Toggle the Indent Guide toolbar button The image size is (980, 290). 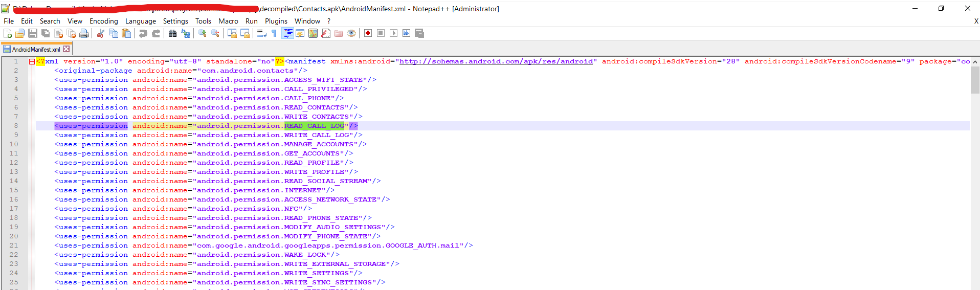288,34
